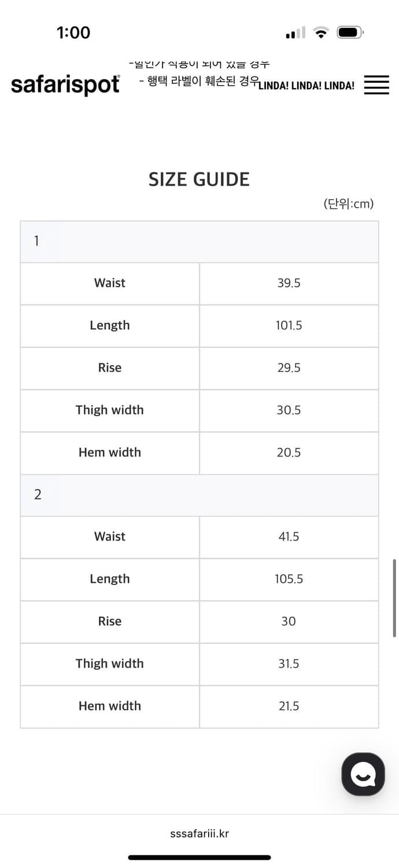Tap the (단위:cm) unit label
Image resolution: width=399 pixels, height=868 pixels.
(x=349, y=204)
